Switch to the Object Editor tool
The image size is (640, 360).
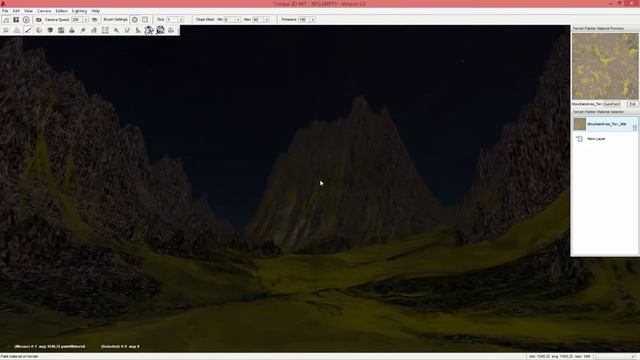point(6,30)
